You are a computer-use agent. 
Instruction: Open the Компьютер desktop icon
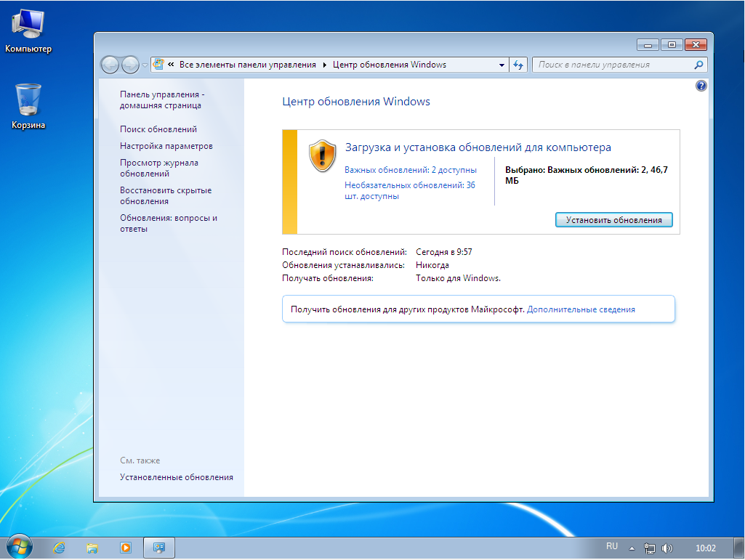28,31
